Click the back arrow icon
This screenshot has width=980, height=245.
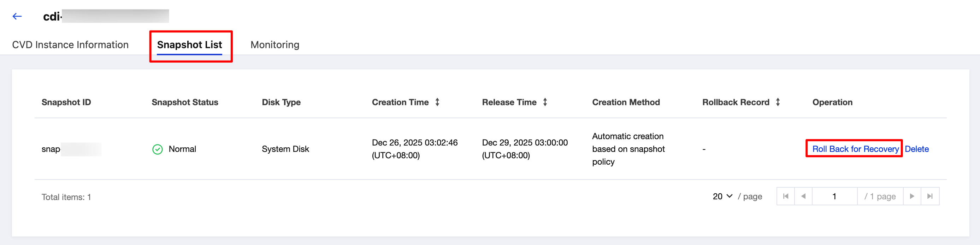[17, 16]
